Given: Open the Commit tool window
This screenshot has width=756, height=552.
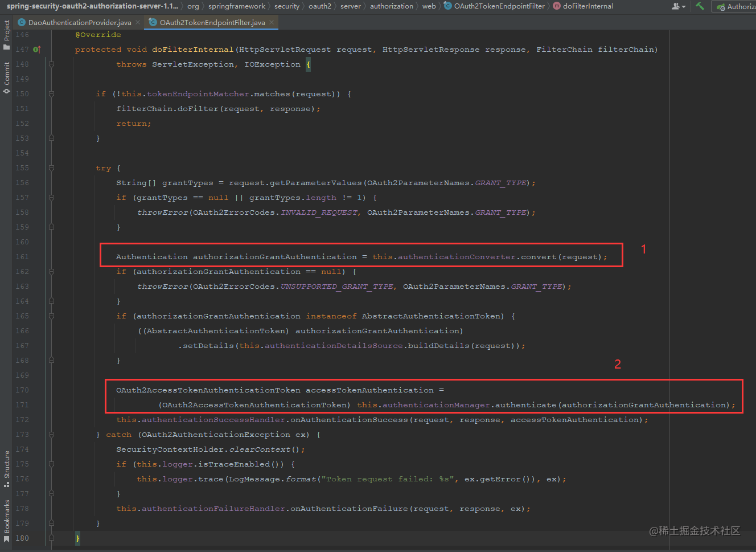Looking at the screenshot, I should click(6, 77).
